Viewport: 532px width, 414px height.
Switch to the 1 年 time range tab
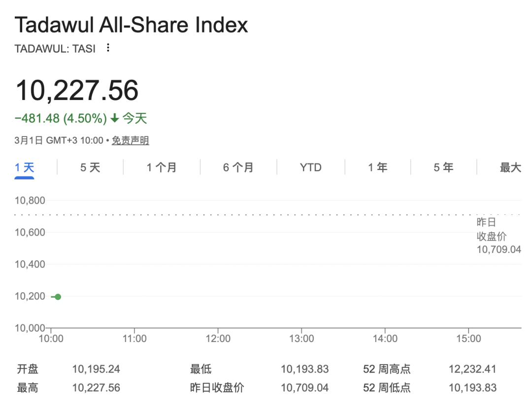[x=377, y=168]
